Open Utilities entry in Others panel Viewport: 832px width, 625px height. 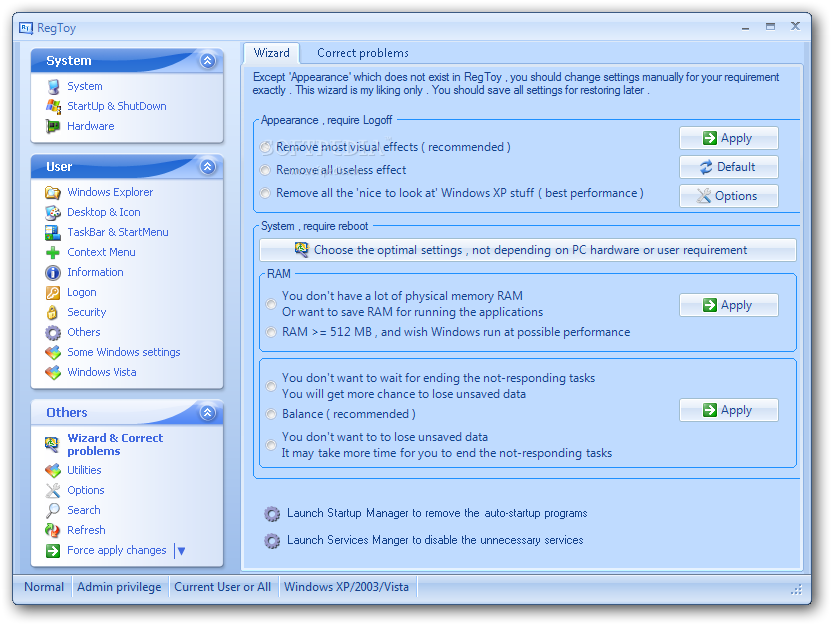point(84,470)
